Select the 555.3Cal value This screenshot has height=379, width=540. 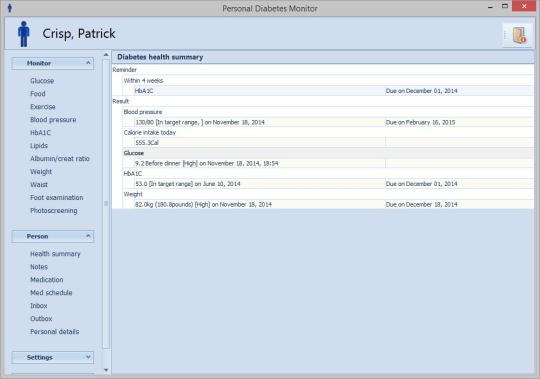(x=260, y=143)
